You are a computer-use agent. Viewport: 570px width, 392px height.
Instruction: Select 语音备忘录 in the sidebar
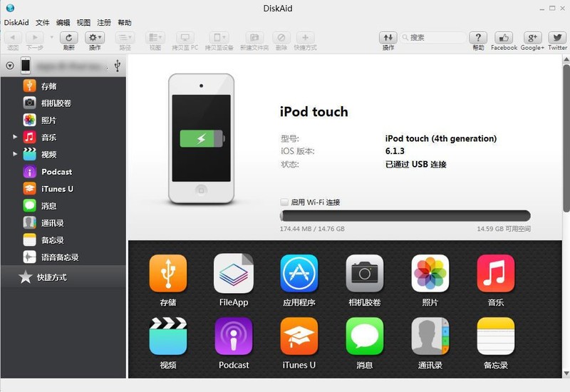[63, 257]
